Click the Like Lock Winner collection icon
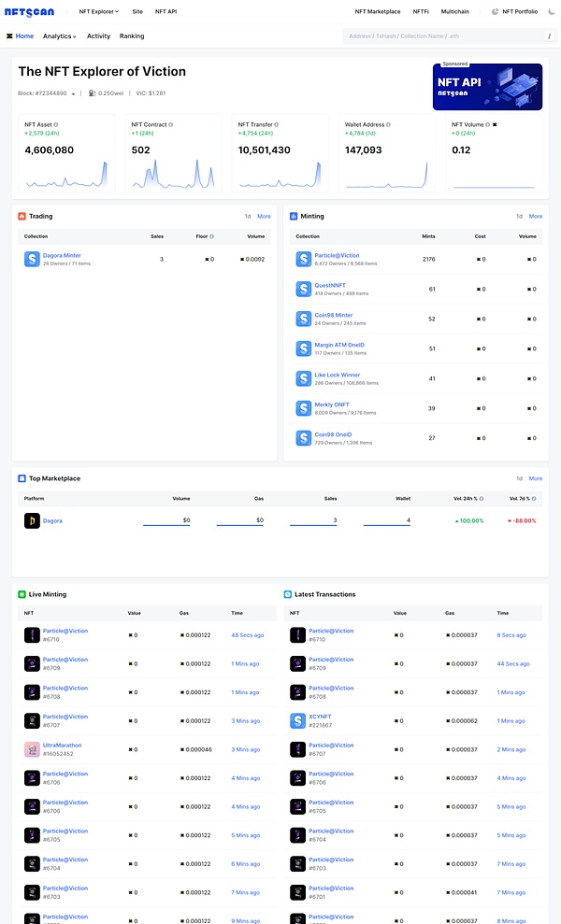The height and width of the screenshot is (924, 561). click(x=303, y=378)
